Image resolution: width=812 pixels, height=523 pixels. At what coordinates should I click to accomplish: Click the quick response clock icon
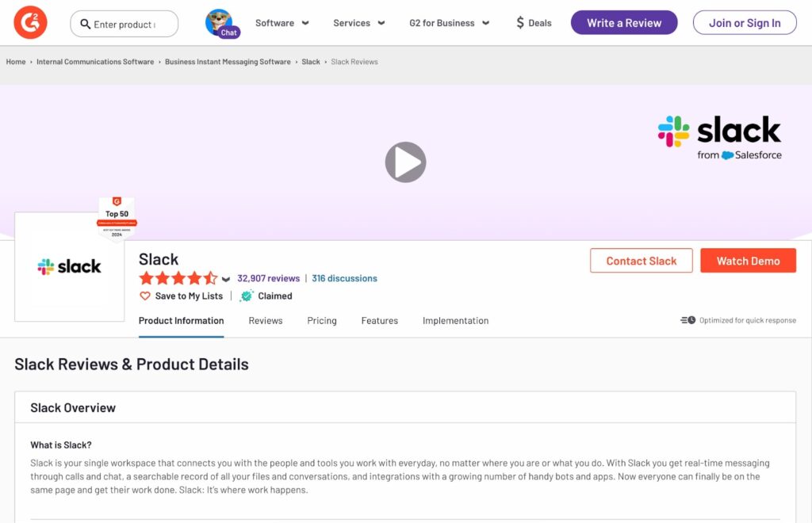click(x=688, y=320)
